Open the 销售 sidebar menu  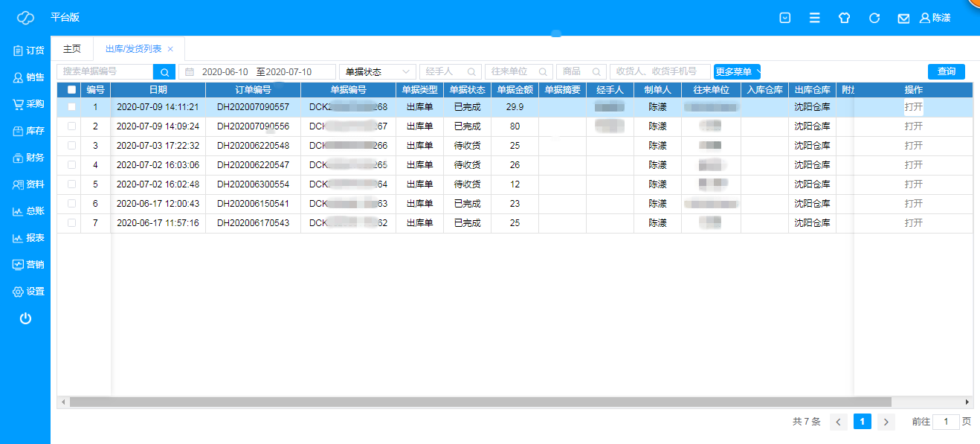[28, 77]
